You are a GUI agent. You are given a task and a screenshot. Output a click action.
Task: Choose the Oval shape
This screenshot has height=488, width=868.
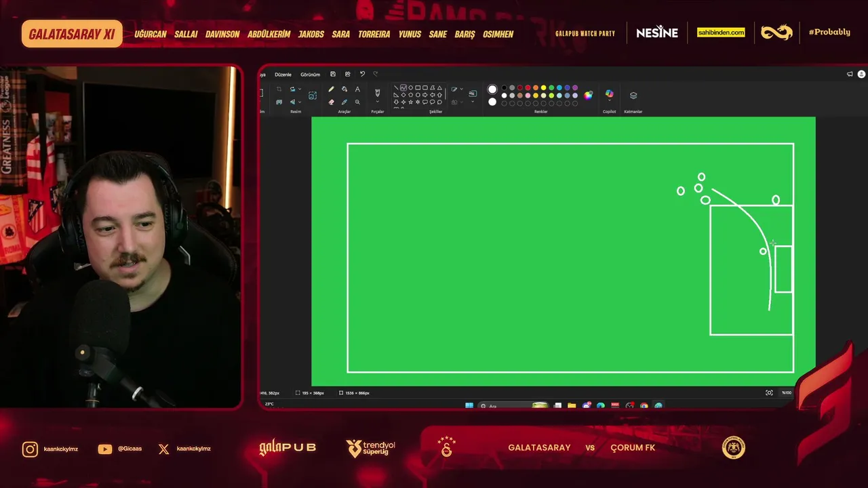tap(410, 87)
